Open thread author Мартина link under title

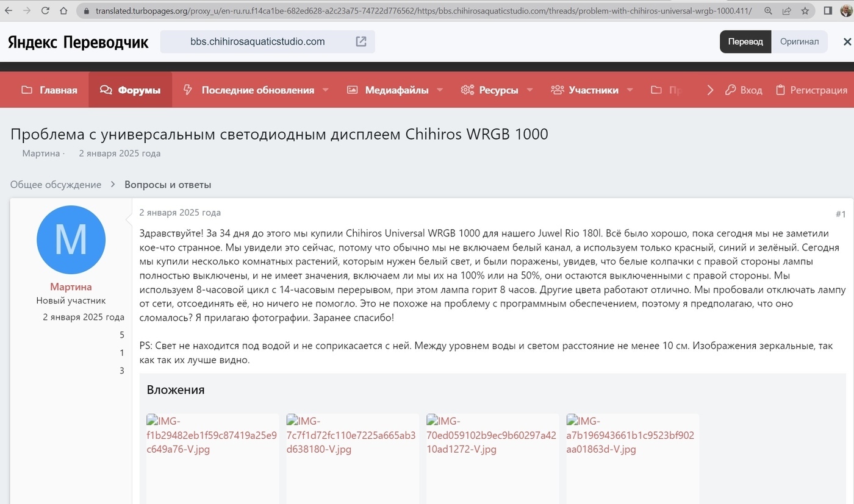coord(41,154)
